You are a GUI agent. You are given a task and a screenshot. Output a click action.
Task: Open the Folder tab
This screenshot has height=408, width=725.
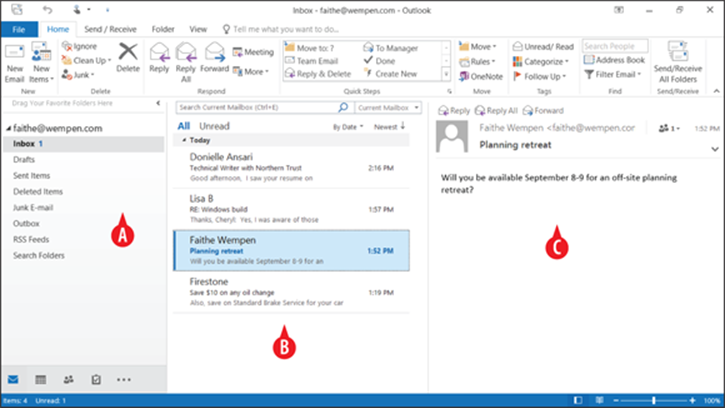[163, 29]
